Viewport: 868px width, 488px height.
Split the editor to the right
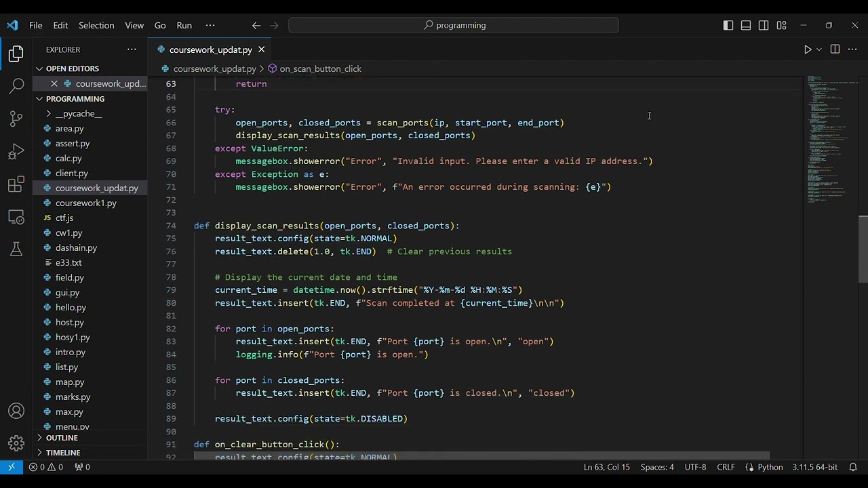835,49
